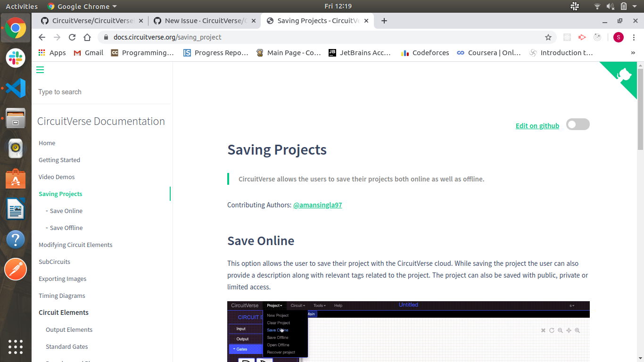
Task: Reload the Saving Projects page
Action: tap(72, 37)
